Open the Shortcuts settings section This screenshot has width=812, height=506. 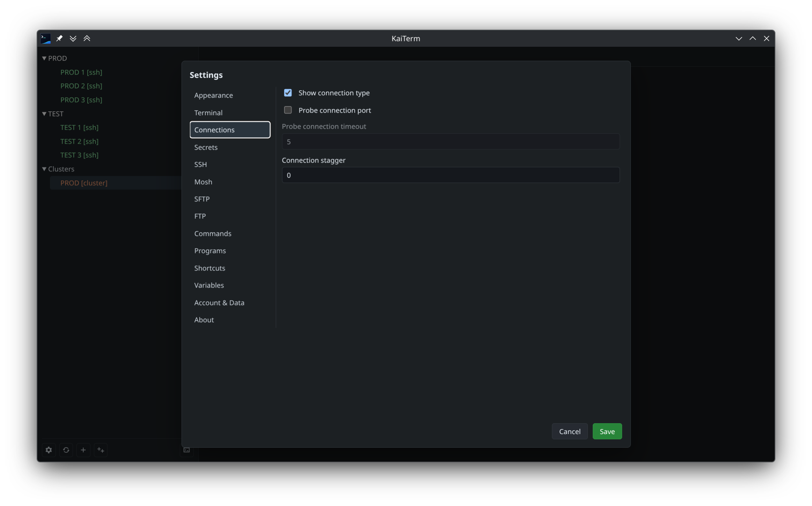pyautogui.click(x=230, y=268)
